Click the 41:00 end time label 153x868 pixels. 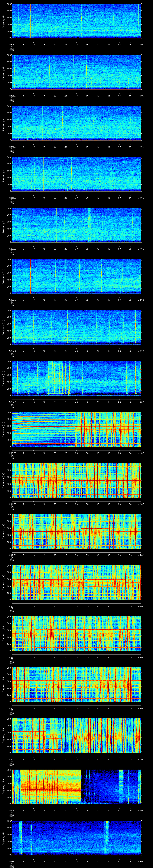141,453
